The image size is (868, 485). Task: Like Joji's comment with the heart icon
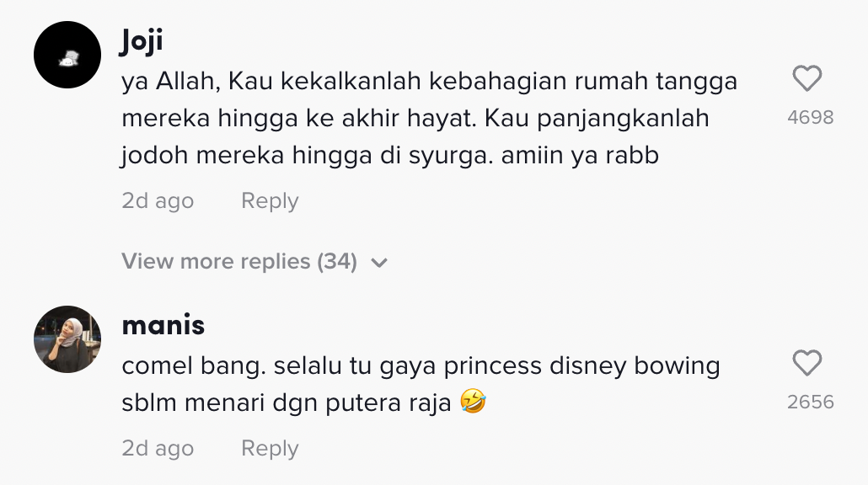807,79
